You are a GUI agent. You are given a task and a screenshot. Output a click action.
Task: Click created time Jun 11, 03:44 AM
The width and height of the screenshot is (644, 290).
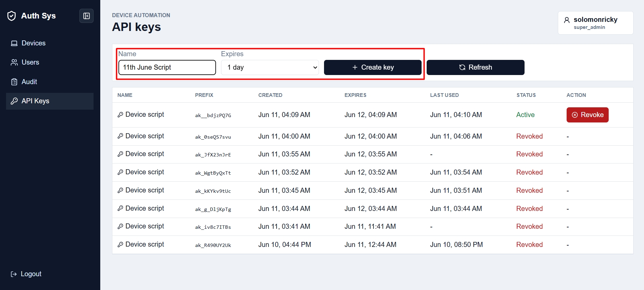284,209
